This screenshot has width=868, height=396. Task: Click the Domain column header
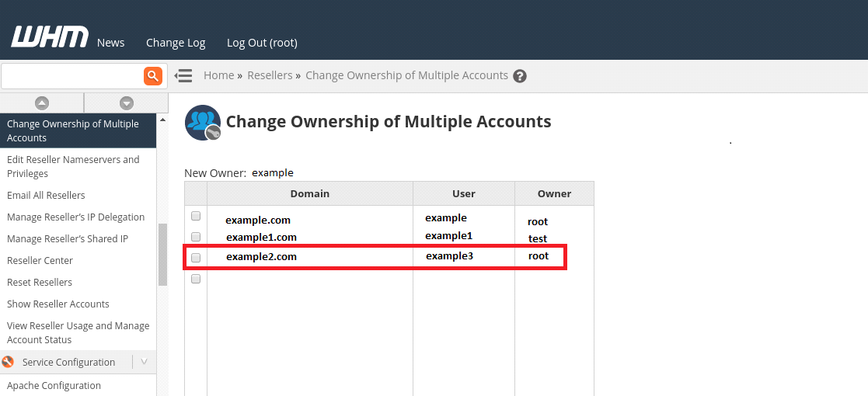point(310,193)
